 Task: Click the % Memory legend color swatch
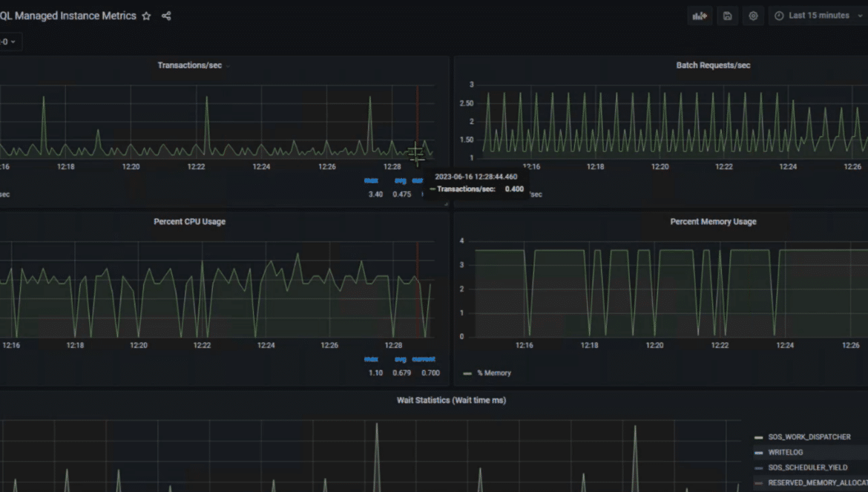467,373
